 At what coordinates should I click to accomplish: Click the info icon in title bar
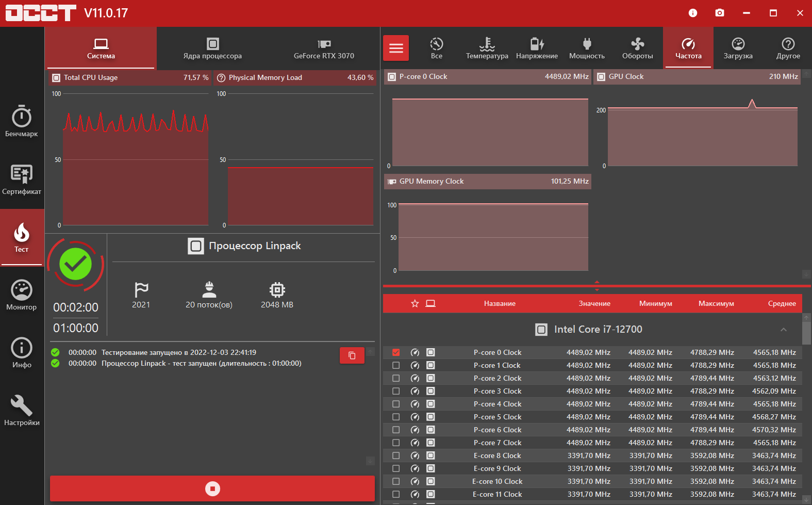point(693,13)
